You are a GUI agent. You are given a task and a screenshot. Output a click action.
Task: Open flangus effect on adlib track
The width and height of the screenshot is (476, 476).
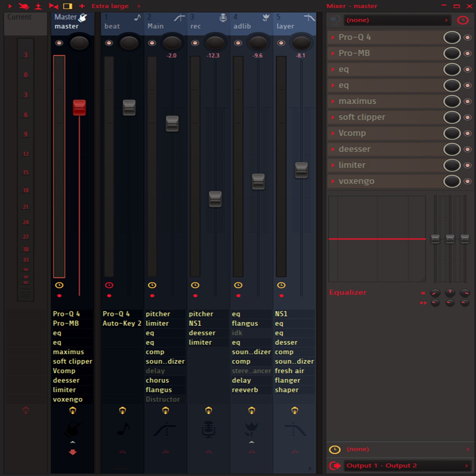252,323
